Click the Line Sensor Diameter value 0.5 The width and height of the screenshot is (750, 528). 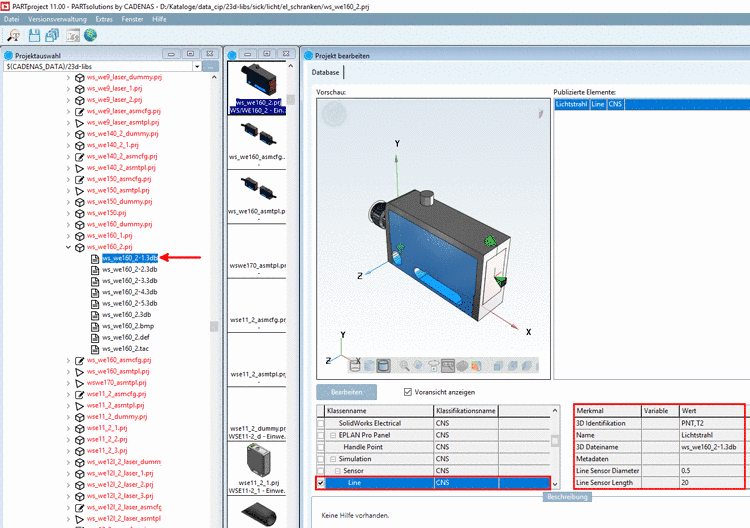[x=712, y=471]
